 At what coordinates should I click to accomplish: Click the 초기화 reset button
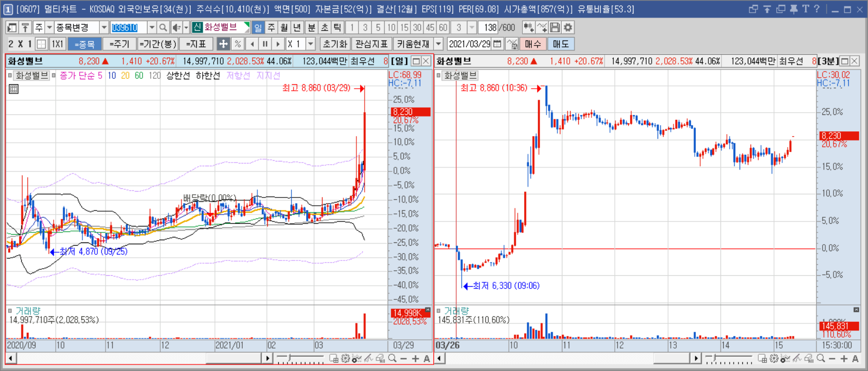(x=335, y=44)
